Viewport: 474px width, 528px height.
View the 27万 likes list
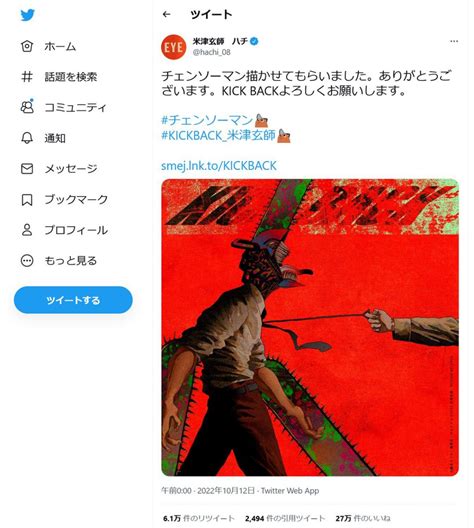363,518
